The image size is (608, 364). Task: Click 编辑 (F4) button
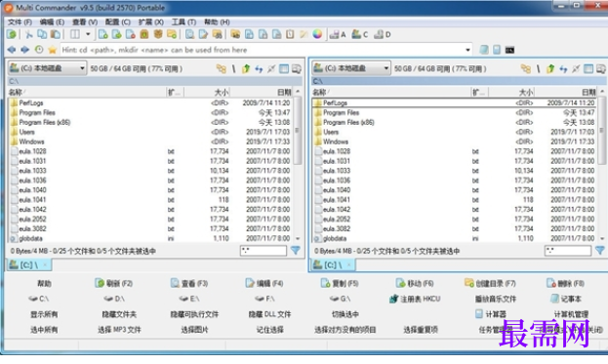click(x=264, y=283)
